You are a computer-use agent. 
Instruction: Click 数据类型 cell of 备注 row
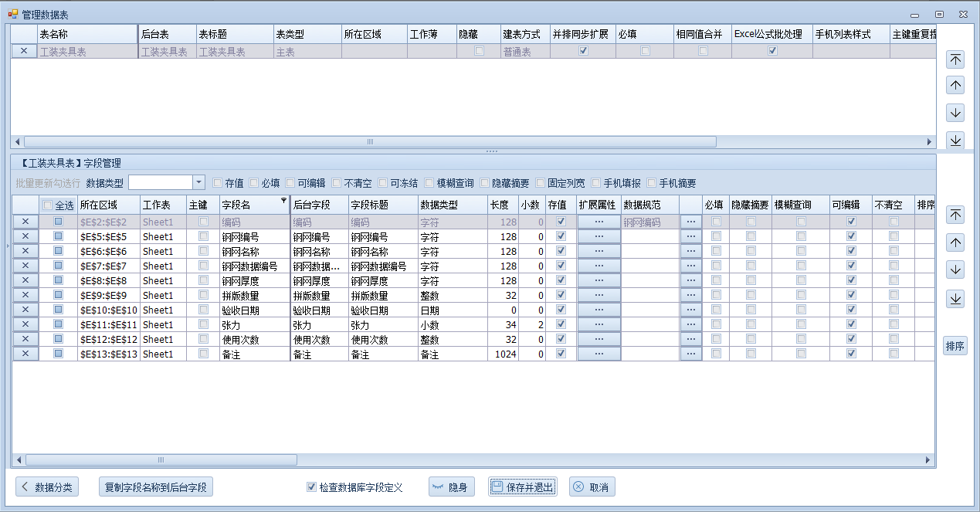point(452,354)
